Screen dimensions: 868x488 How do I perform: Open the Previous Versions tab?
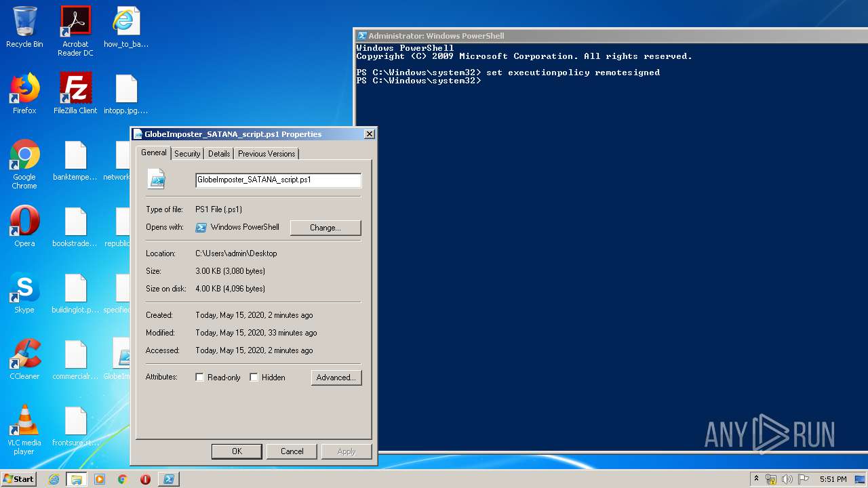point(267,154)
